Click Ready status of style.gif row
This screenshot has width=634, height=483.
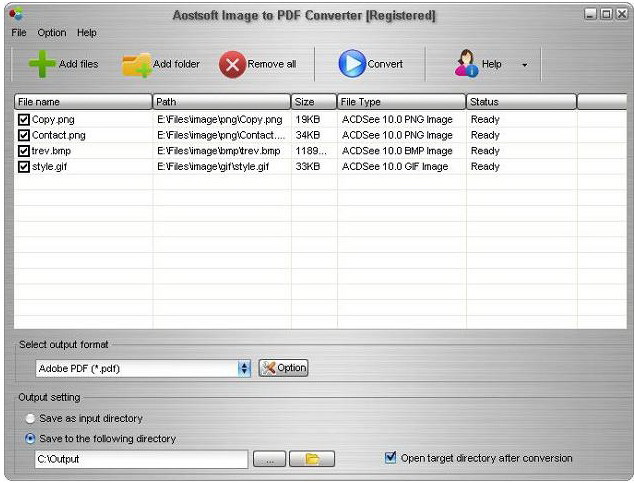[485, 167]
